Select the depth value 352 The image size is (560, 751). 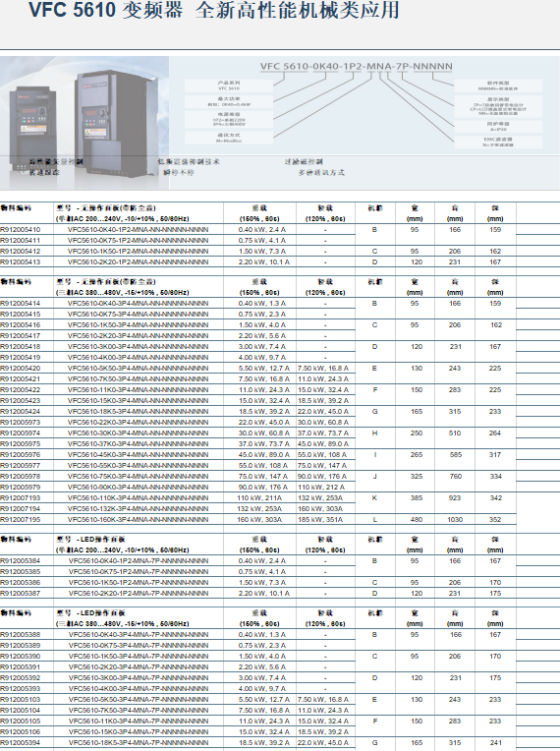click(x=495, y=520)
